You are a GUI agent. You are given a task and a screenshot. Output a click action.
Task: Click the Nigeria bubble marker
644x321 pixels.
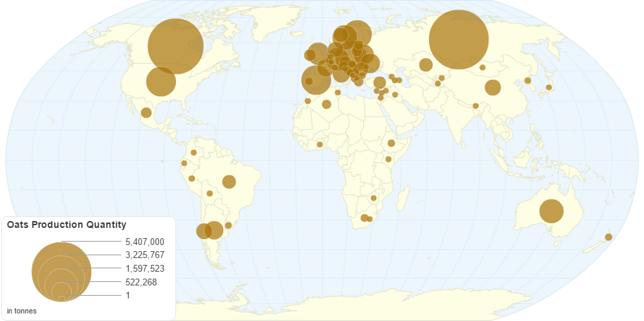pos(320,144)
